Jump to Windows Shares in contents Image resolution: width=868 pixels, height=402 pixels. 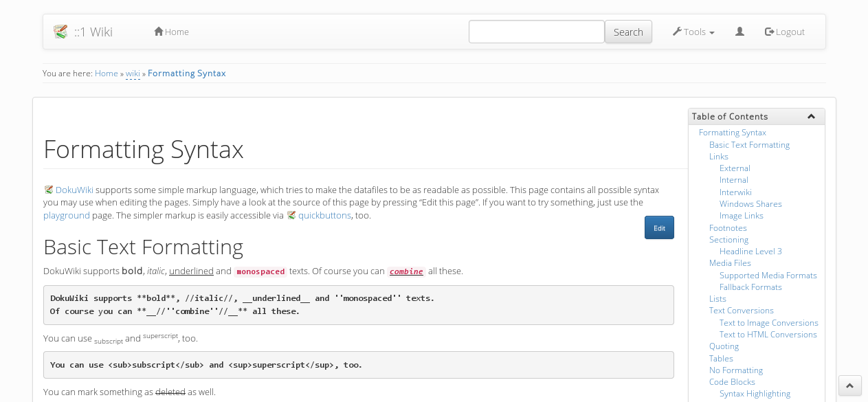750,204
